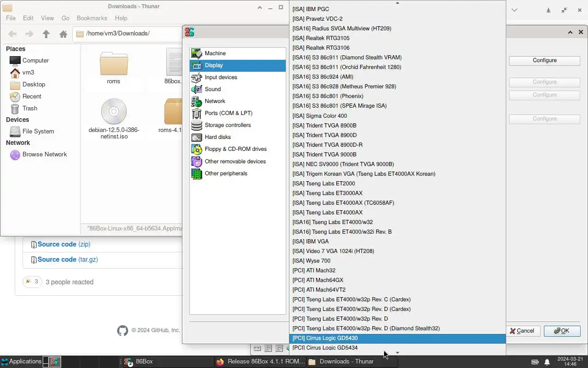Viewport: 588px width, 368px height.
Task: Open File System in Devices sidebar
Action: click(x=38, y=131)
